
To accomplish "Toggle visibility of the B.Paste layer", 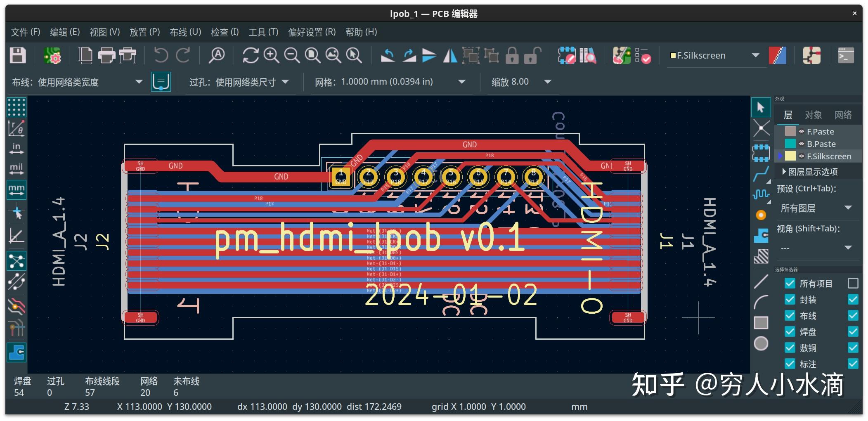I will (x=802, y=144).
